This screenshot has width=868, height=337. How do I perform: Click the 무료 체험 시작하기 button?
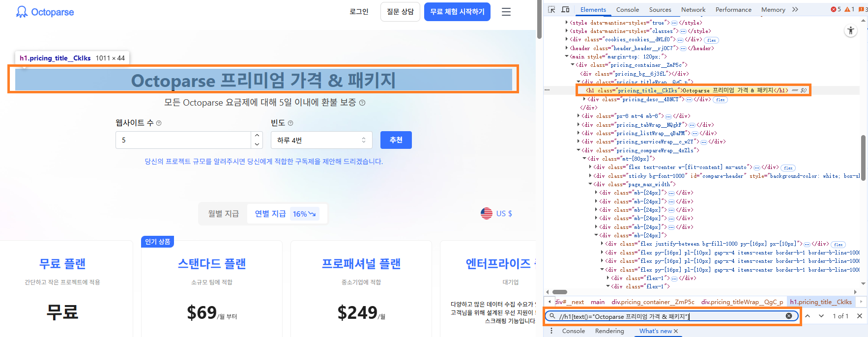[457, 12]
